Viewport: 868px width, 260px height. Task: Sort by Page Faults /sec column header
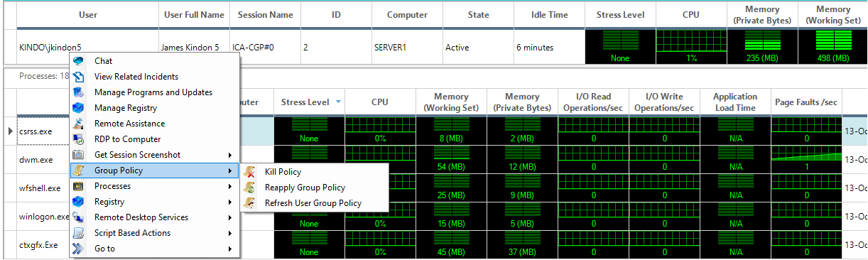806,102
